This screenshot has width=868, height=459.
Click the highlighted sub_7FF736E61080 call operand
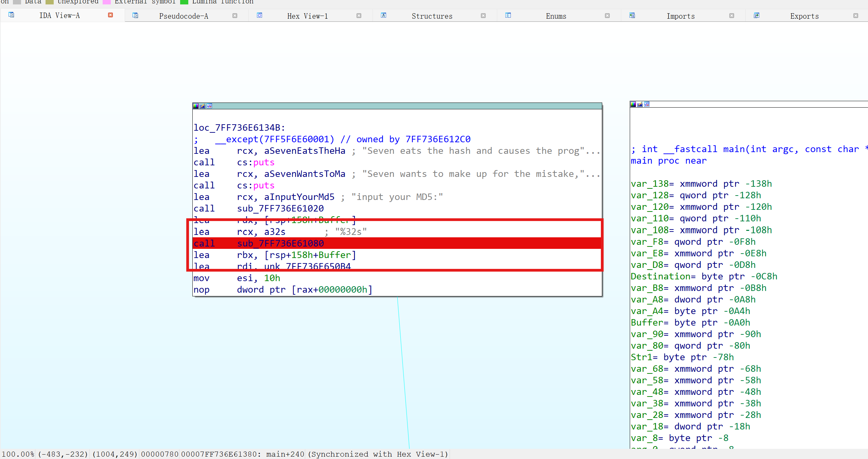(280, 243)
